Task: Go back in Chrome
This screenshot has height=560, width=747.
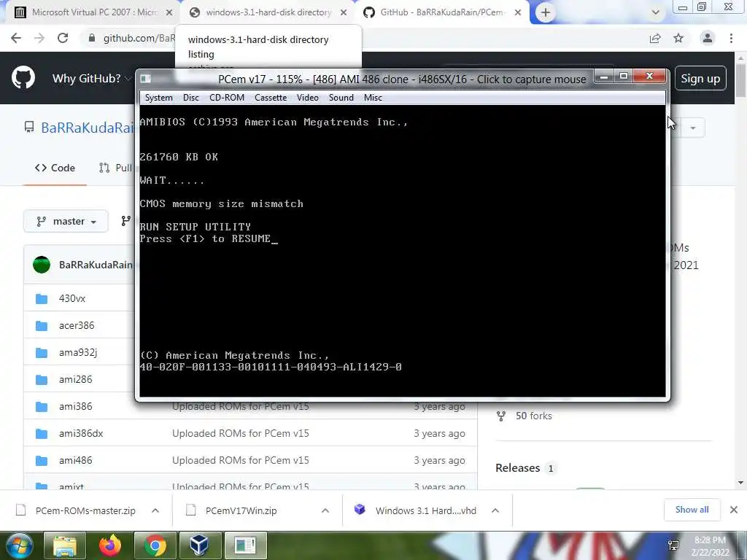Action: (x=16, y=38)
